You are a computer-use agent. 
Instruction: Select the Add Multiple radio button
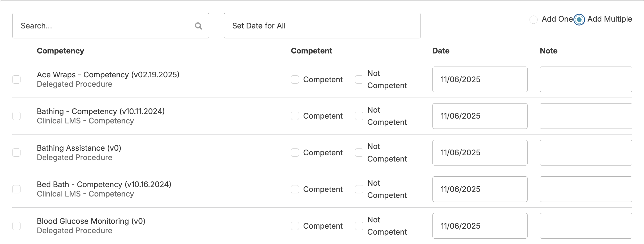pos(579,19)
